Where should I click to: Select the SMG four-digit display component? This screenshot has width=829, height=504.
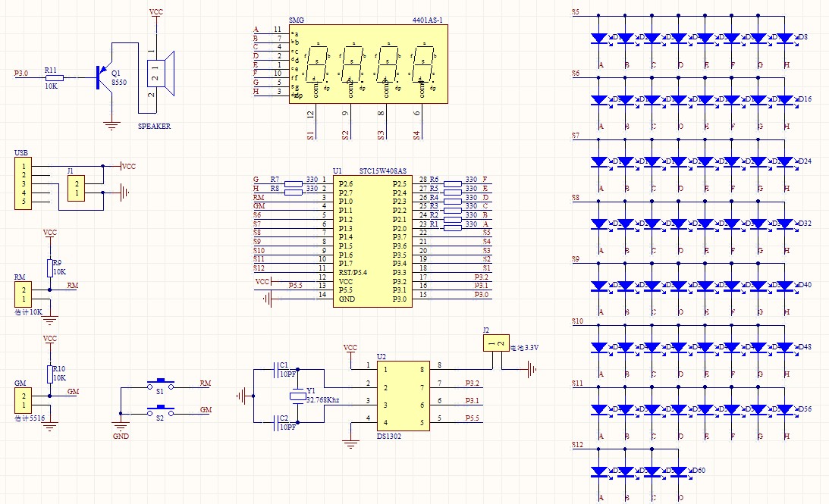click(368, 64)
